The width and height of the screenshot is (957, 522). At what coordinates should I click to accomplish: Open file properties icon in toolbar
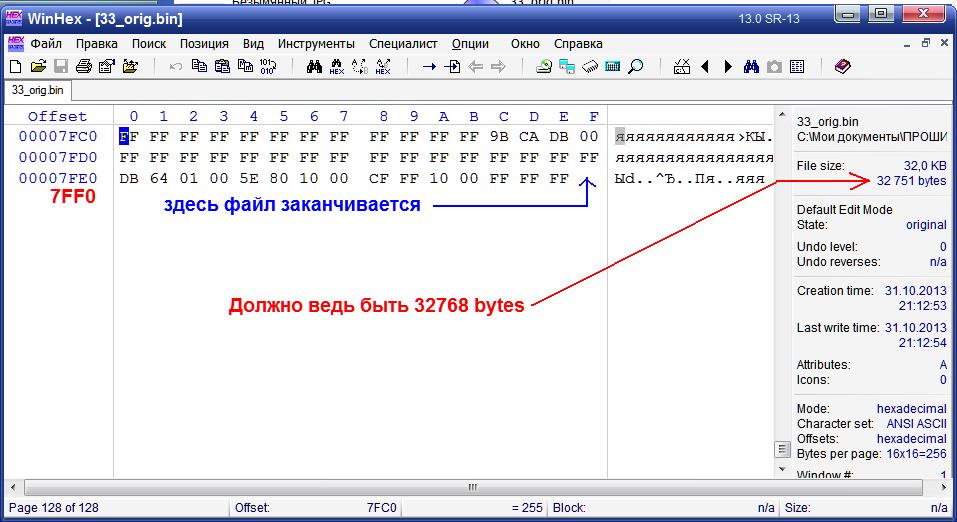coord(107,67)
